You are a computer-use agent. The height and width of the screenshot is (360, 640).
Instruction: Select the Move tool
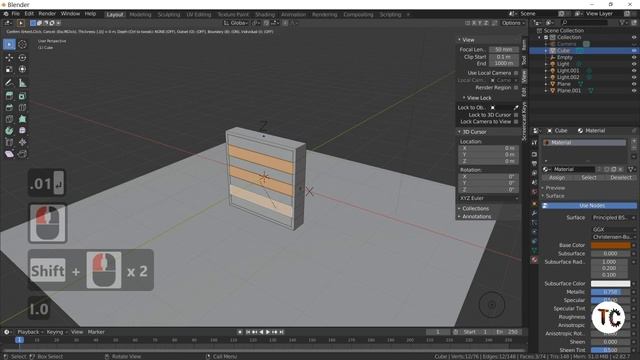tap(9, 58)
